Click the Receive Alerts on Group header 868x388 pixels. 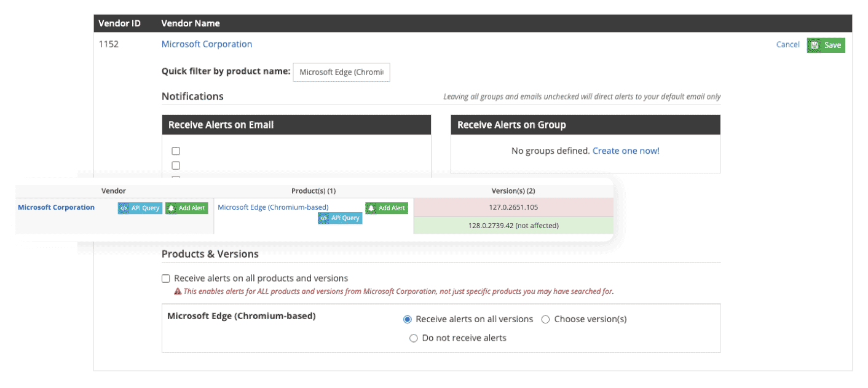coord(585,125)
